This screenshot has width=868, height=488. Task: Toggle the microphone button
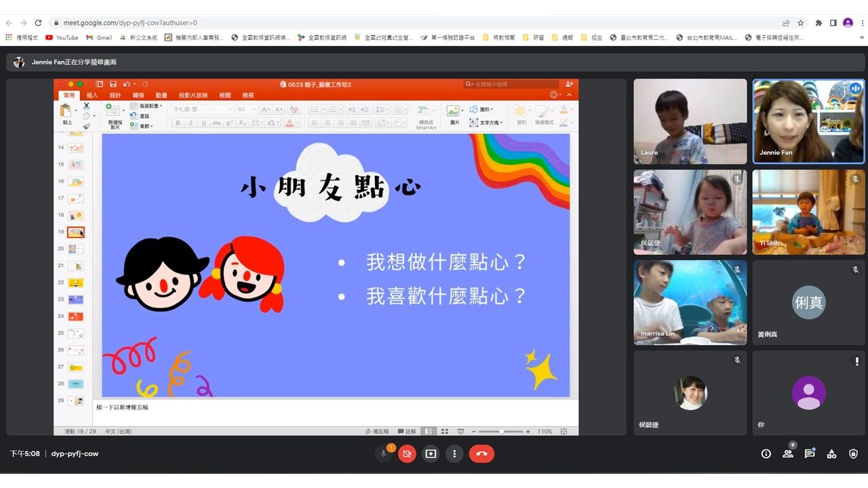383,454
